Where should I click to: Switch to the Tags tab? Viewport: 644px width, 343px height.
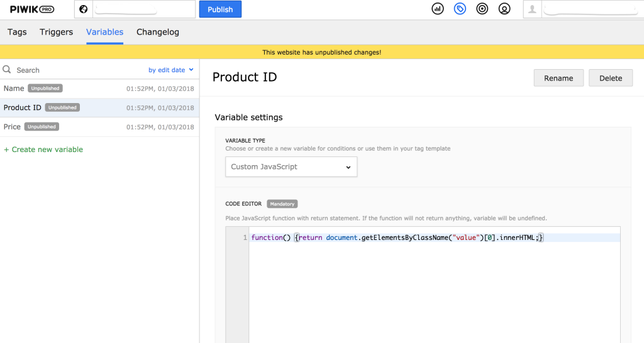[x=17, y=32]
